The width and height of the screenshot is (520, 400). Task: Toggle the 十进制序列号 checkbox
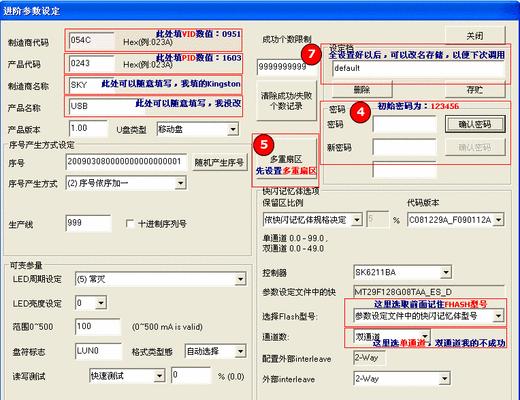(x=130, y=223)
